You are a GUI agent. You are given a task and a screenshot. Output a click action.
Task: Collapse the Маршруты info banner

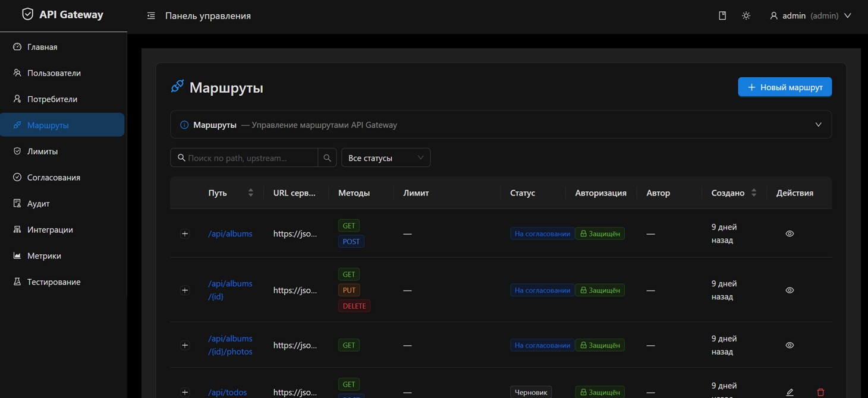point(818,124)
